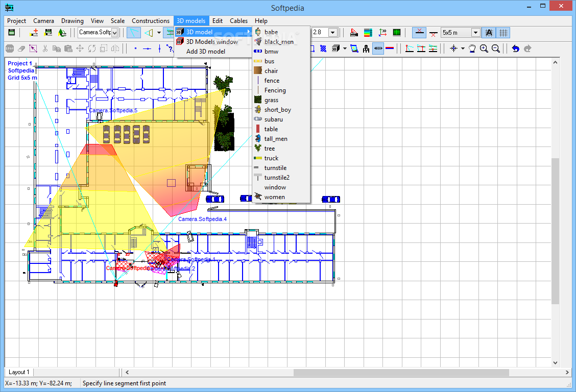This screenshot has height=392, width=576.
Task: Click the zoom in magnifier icon
Action: point(484,48)
